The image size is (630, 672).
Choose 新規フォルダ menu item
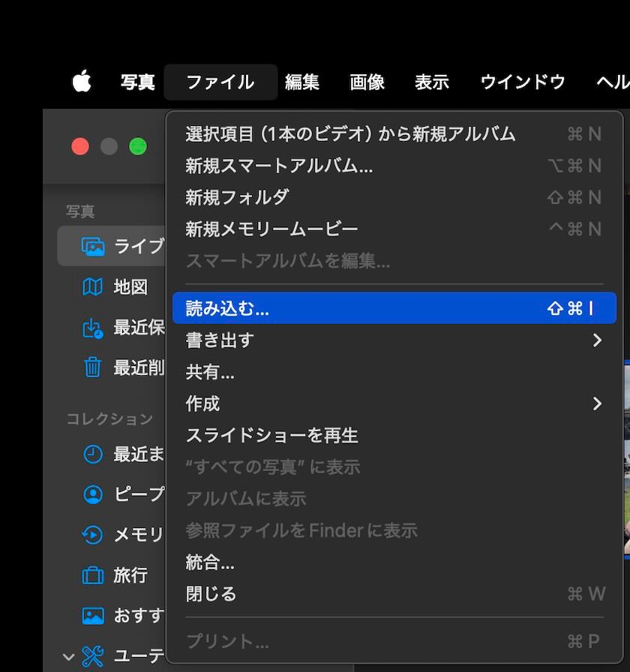(394, 197)
